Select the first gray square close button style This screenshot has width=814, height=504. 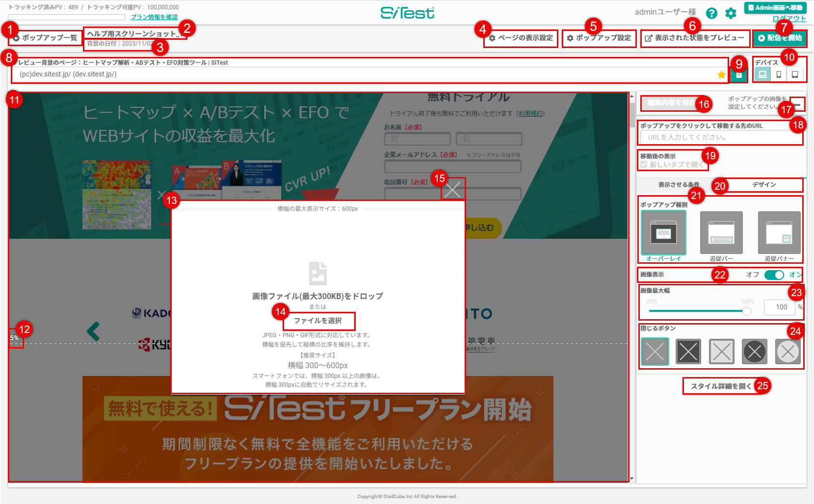[x=655, y=352]
